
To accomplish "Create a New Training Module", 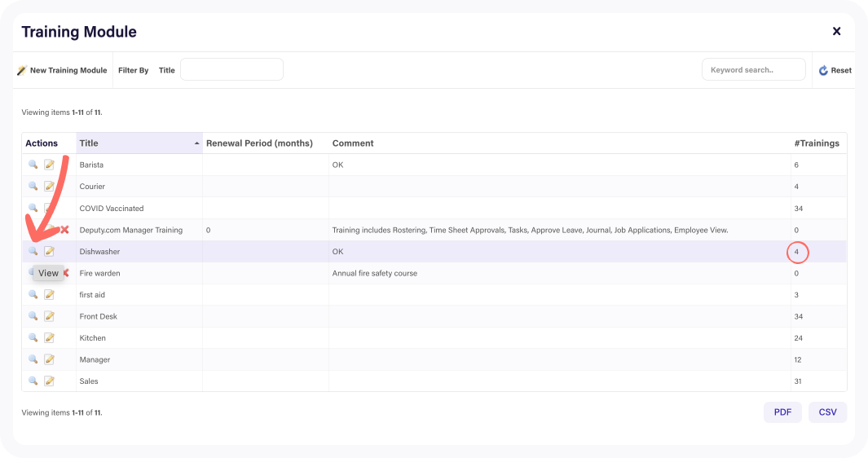I will pyautogui.click(x=62, y=70).
